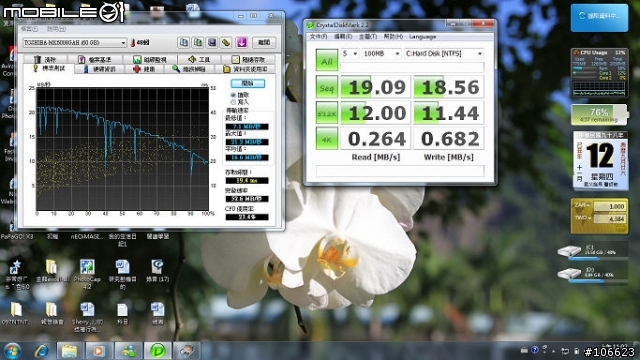Screen dimensions: 640x360
Task: Open Word document right of the PhotoCap shortcut
Action: pos(122,273)
